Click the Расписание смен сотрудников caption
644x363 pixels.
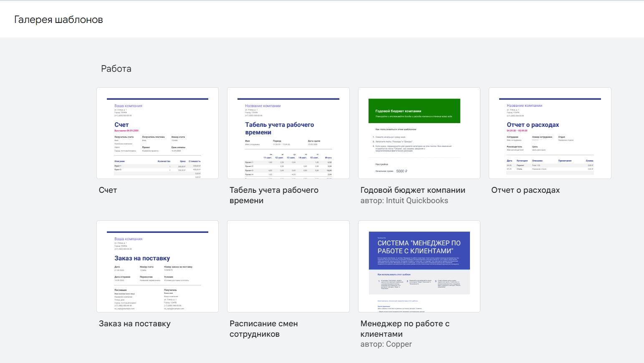pos(263,329)
